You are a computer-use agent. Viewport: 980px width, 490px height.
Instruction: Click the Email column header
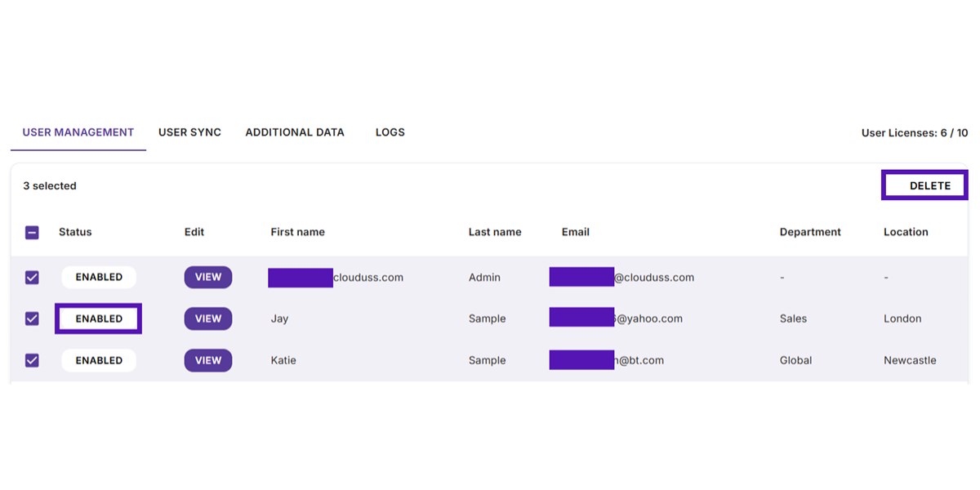pos(576,232)
